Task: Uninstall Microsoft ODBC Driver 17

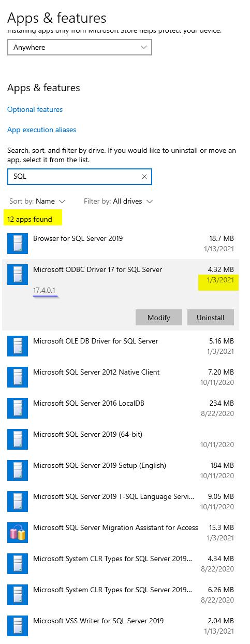Action: pos(210,318)
